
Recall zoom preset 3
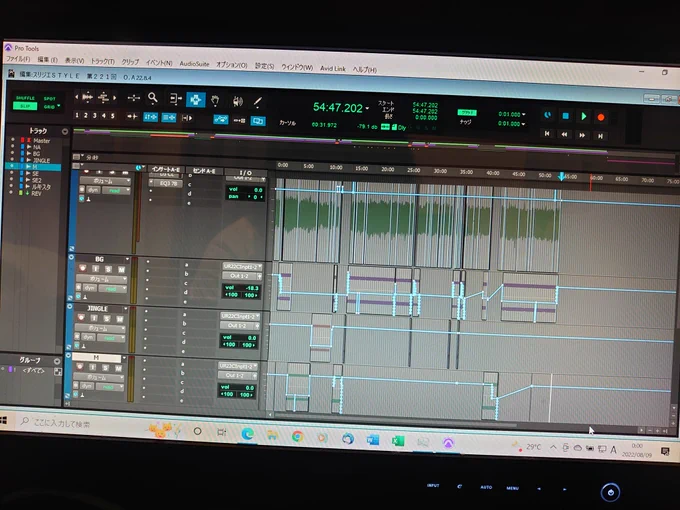pyautogui.click(x=95, y=115)
